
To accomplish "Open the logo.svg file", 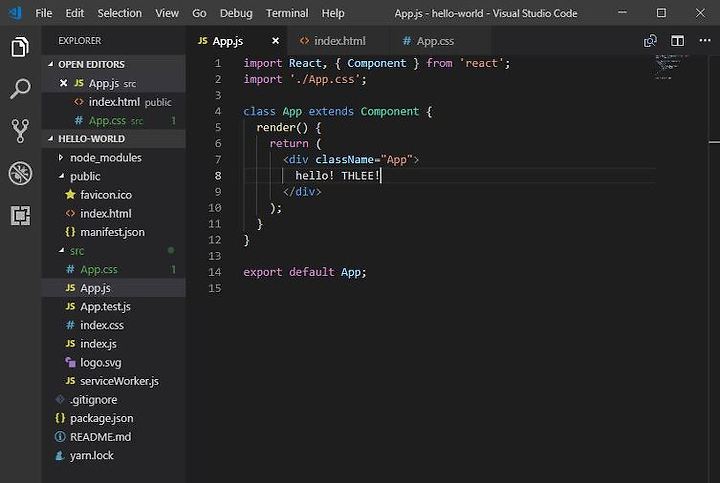I will (114, 362).
